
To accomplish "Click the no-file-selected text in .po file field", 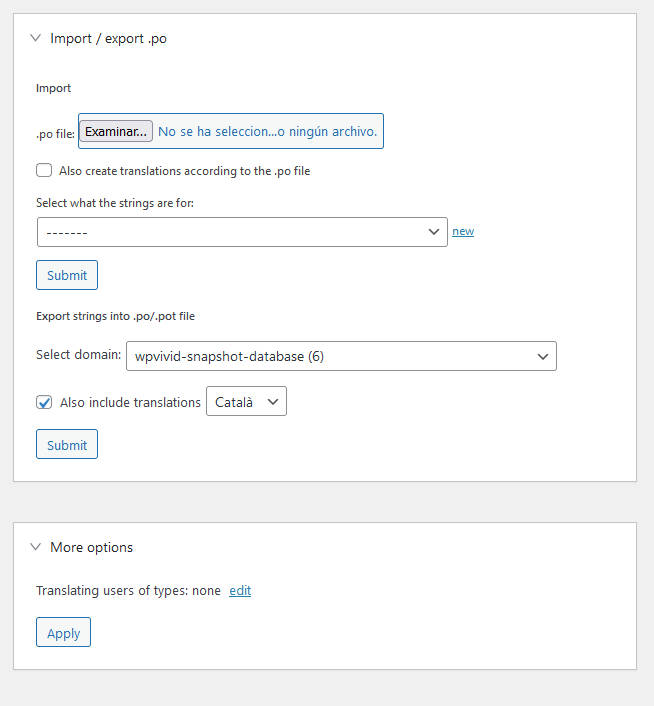I will point(267,131).
